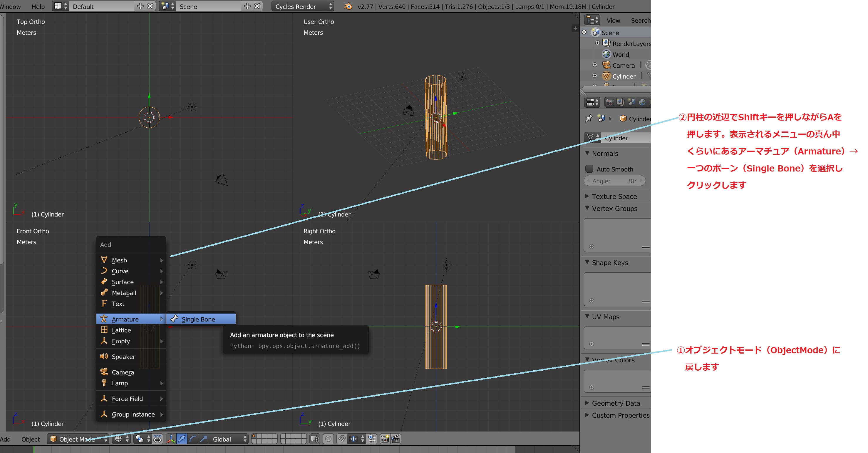Click the snap target grid icon
The height and width of the screenshot is (453, 868).
[372, 439]
